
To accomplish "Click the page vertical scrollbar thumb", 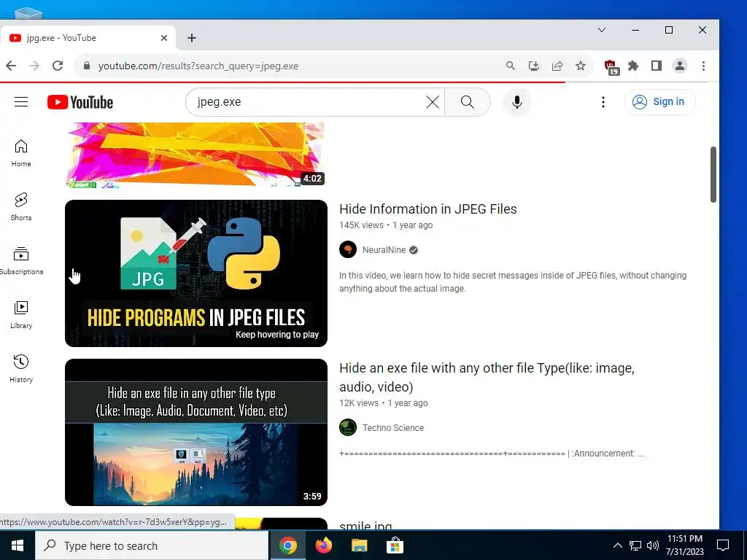I will pyautogui.click(x=713, y=174).
